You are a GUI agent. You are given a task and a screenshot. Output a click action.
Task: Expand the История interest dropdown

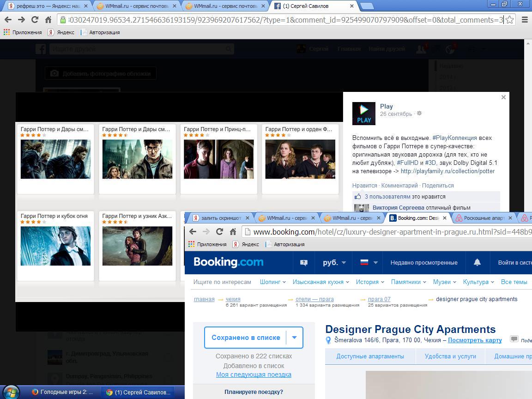point(370,282)
